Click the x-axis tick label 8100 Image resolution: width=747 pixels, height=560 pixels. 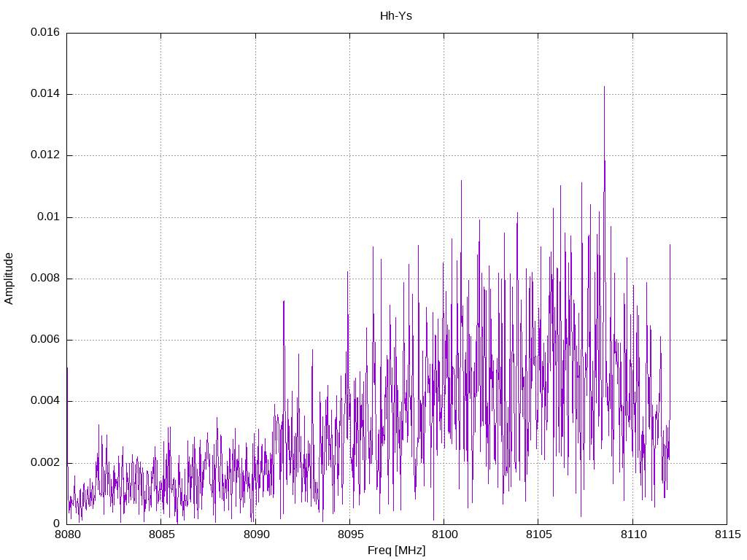click(x=444, y=534)
